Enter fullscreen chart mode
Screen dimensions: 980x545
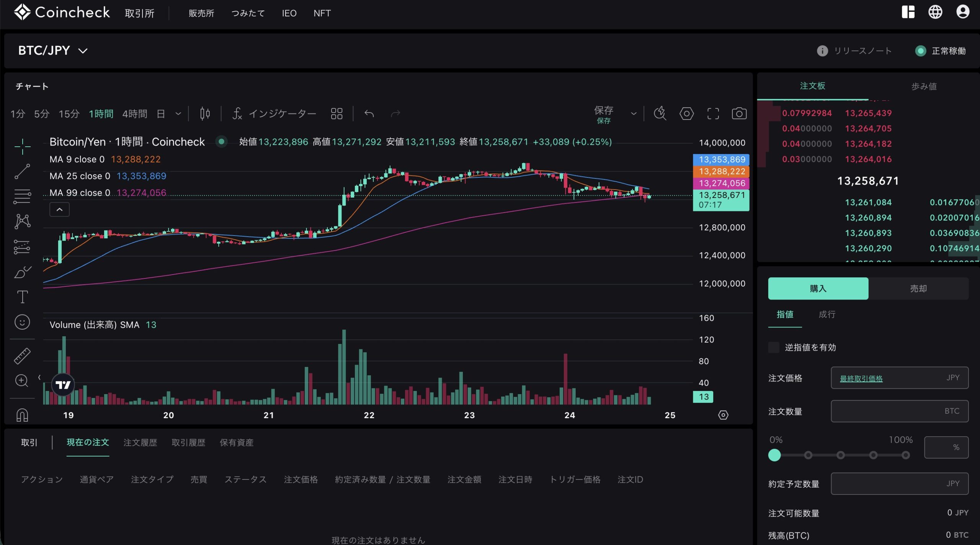(713, 114)
